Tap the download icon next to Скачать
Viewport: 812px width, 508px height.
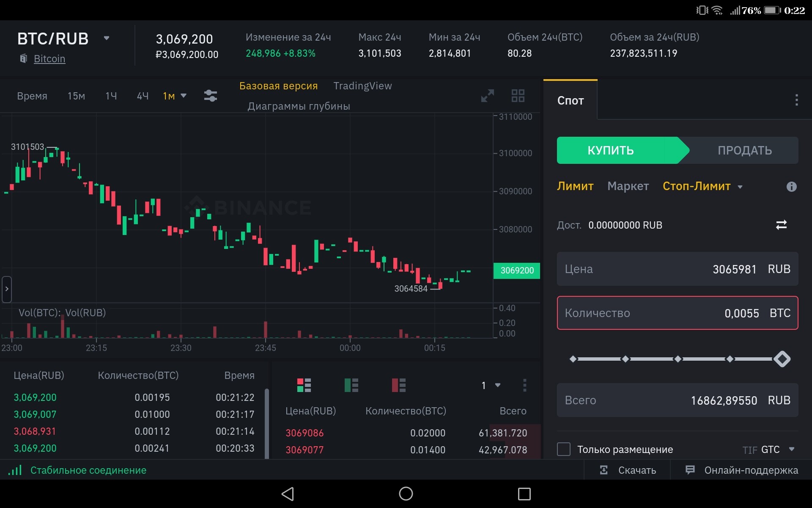604,470
